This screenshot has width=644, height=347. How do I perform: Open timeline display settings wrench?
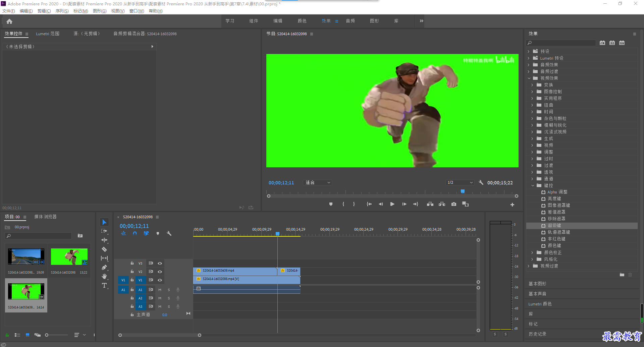tap(169, 233)
